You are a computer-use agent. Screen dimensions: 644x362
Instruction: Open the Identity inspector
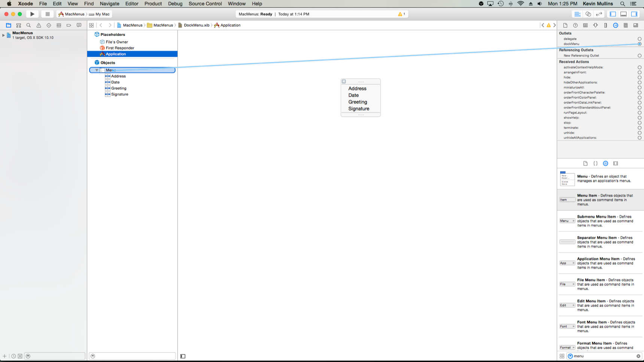[x=586, y=25]
